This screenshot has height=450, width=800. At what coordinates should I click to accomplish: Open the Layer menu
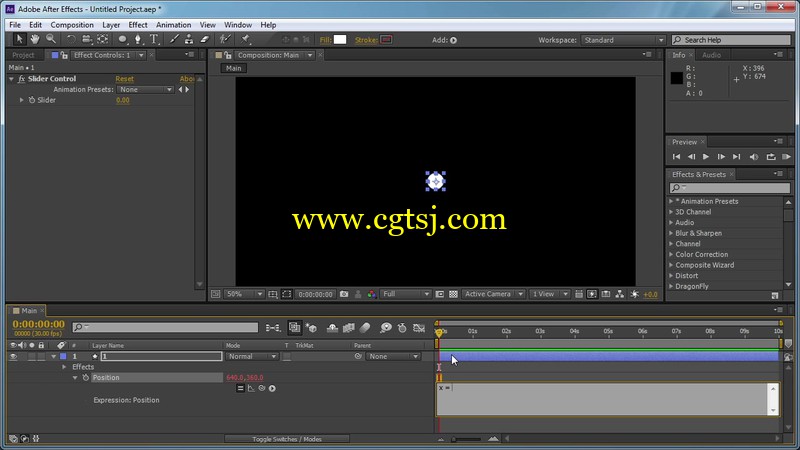(x=111, y=24)
